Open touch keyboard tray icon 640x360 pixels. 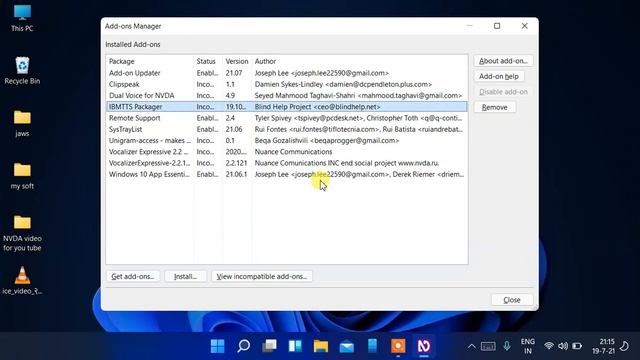pos(488,347)
